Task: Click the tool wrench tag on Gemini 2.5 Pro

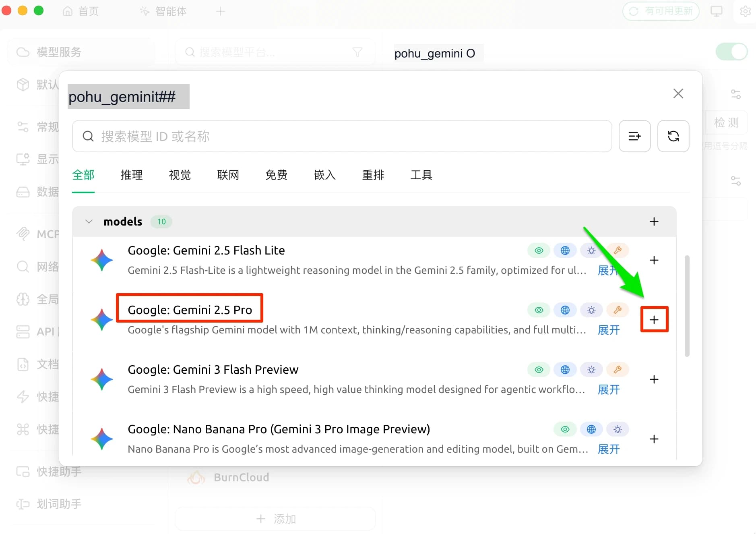Action: point(618,310)
